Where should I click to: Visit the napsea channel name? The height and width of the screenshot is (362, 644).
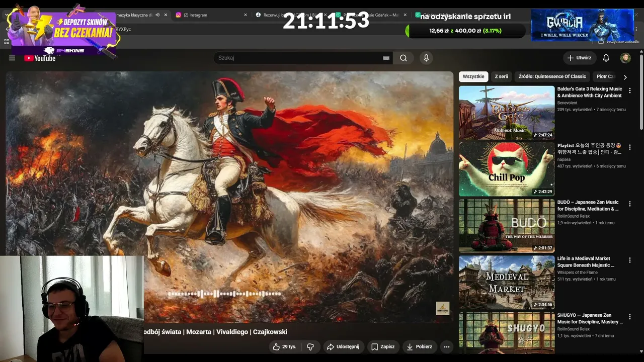565,159
